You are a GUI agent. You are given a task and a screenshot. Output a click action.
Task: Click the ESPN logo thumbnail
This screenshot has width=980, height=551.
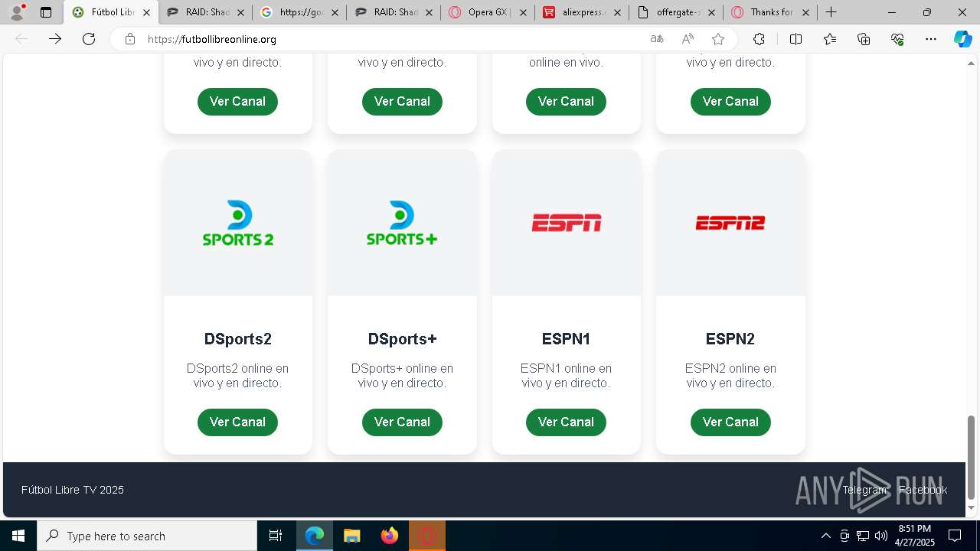(x=566, y=223)
